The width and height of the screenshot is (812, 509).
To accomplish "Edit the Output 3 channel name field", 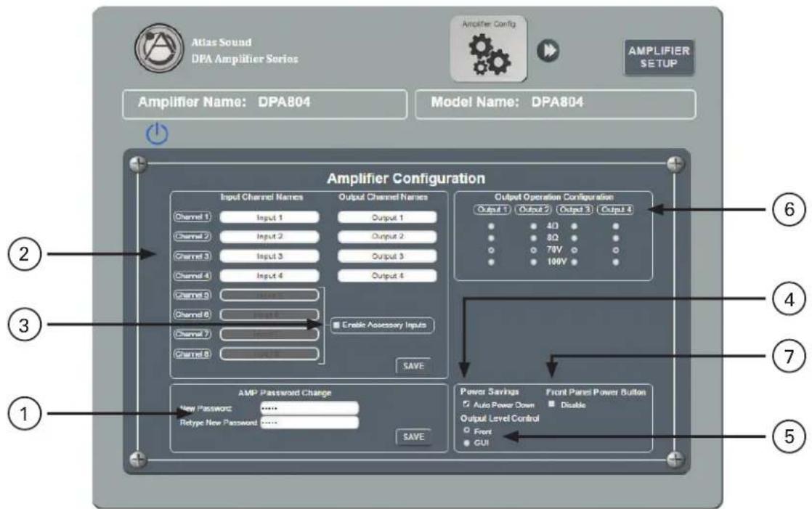I will tap(387, 256).
